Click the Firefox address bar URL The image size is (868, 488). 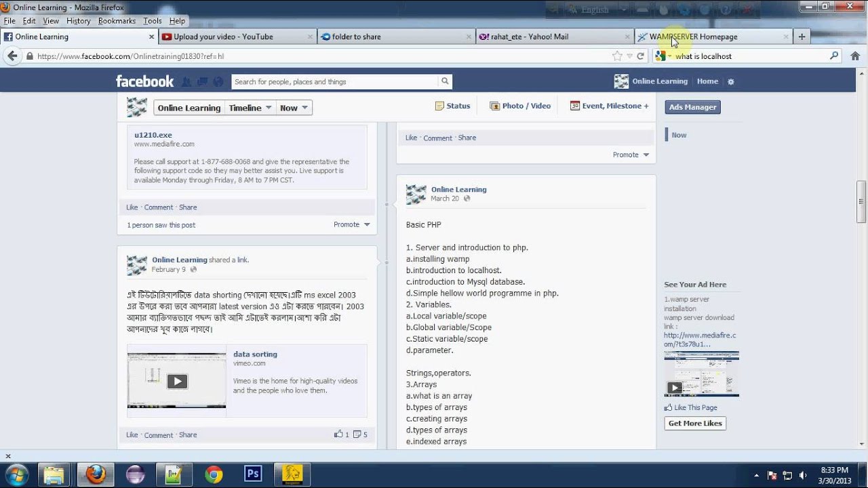tap(130, 56)
